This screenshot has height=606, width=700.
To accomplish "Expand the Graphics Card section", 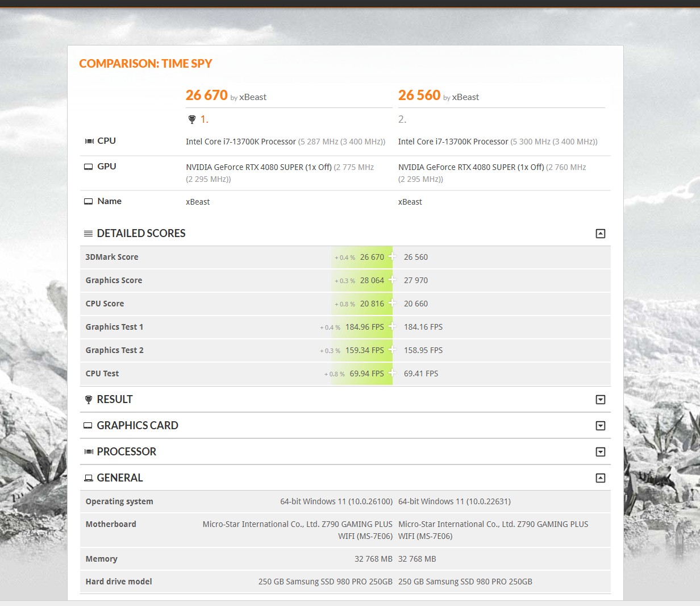I will pos(601,426).
